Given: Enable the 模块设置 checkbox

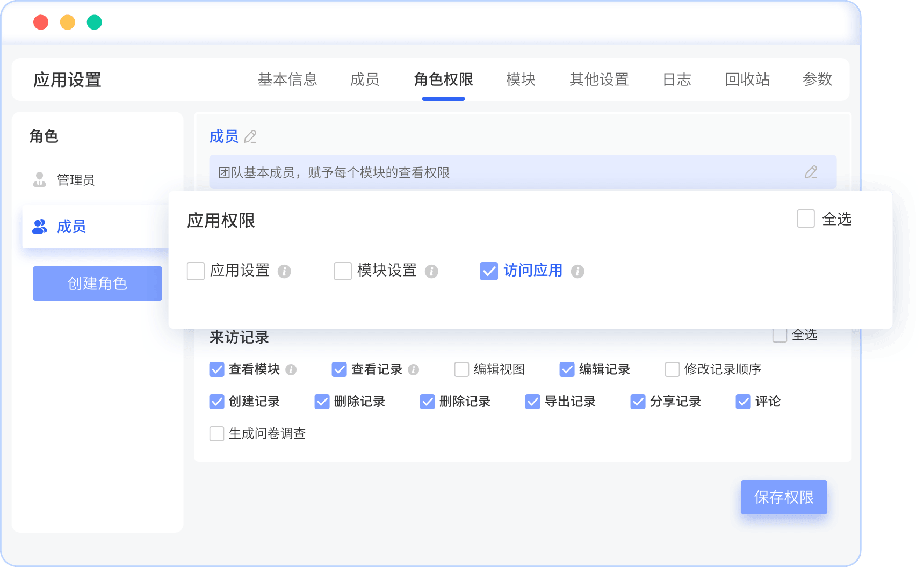Looking at the screenshot, I should tap(343, 272).
